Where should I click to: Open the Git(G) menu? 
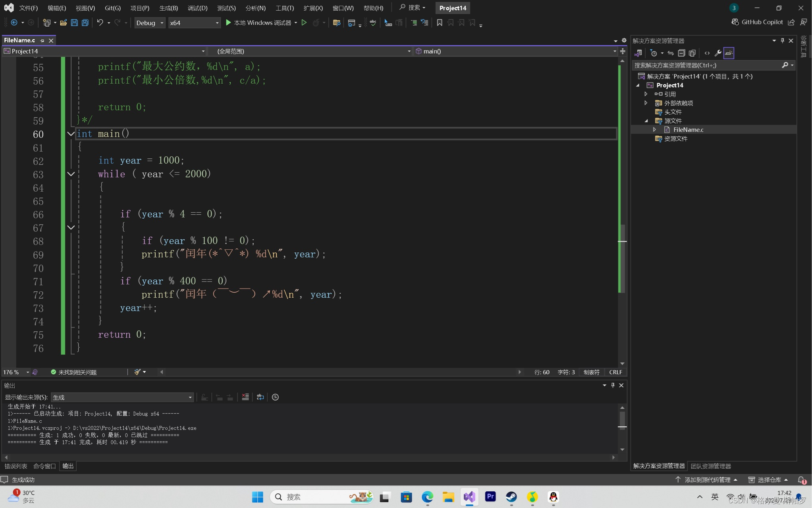pyautogui.click(x=112, y=8)
